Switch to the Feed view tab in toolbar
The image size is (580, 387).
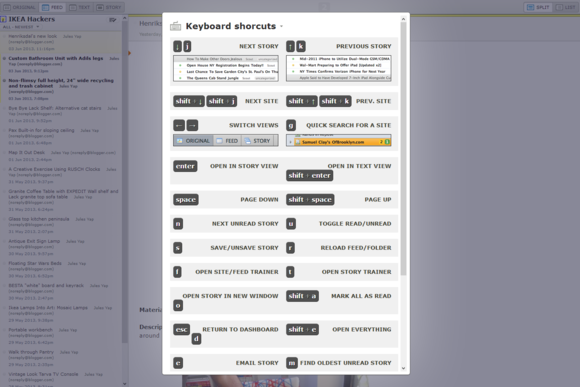(x=53, y=7)
